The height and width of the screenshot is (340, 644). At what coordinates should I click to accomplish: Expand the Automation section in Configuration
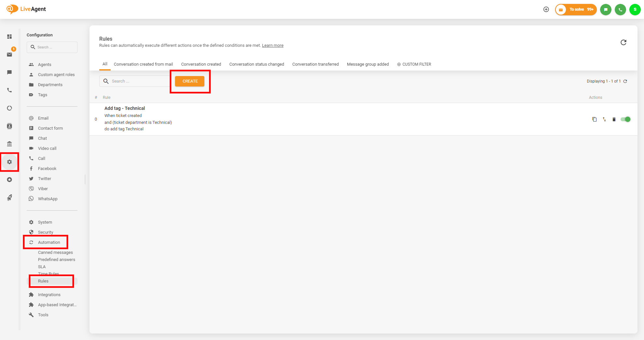point(49,242)
